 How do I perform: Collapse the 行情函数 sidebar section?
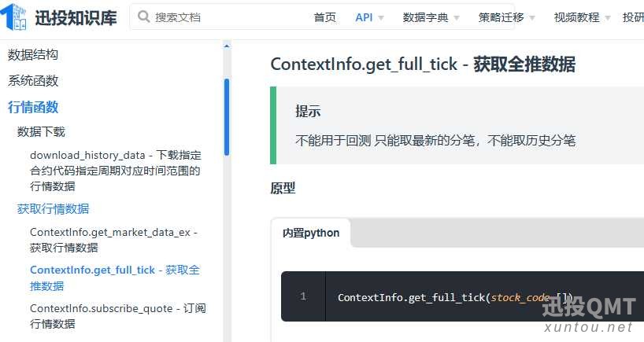click(x=33, y=107)
